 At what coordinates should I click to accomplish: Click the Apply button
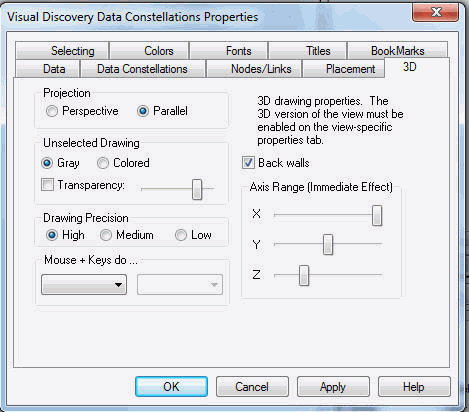point(333,387)
